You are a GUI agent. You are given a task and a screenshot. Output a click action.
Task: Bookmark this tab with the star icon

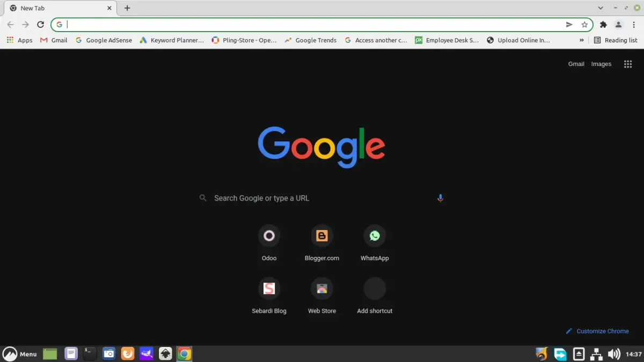[584, 25]
